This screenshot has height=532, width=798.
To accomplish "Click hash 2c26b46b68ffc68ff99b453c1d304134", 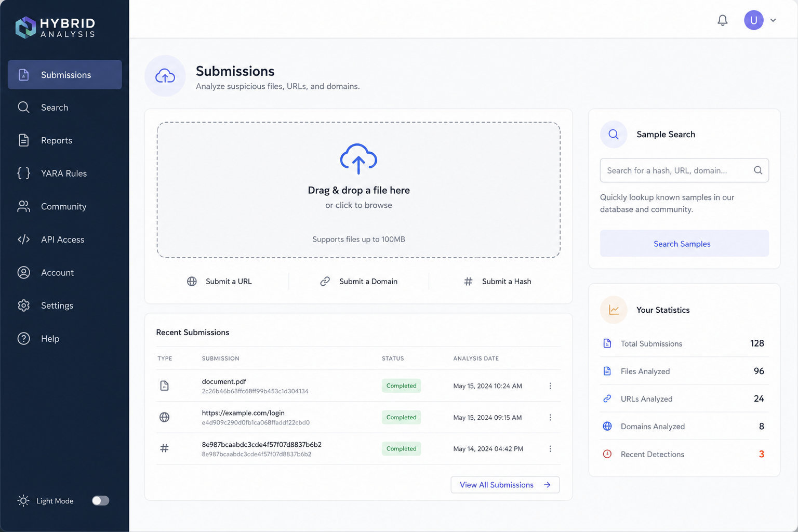I will [255, 391].
